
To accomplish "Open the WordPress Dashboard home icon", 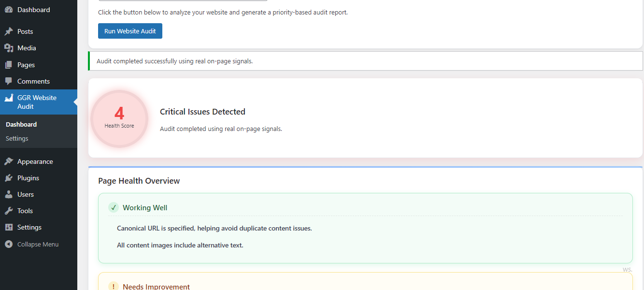I will [x=9, y=9].
